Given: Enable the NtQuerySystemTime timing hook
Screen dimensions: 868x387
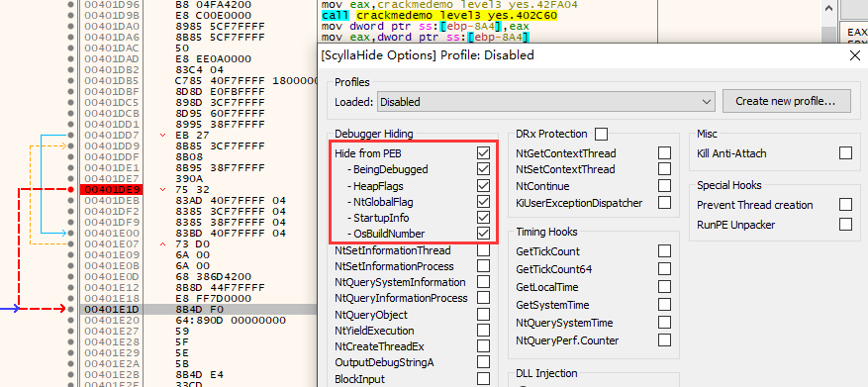Looking at the screenshot, I should tap(664, 323).
